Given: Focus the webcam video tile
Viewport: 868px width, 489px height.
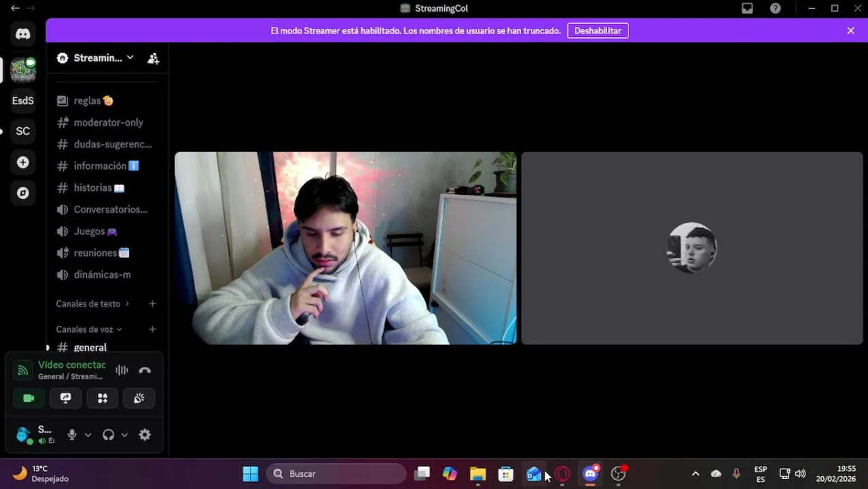Looking at the screenshot, I should point(345,248).
